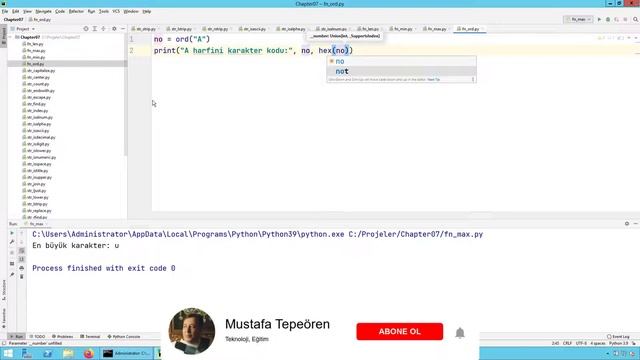
Task: Click wrench icon in Run panel sidebar
Action: [x=12, y=242]
